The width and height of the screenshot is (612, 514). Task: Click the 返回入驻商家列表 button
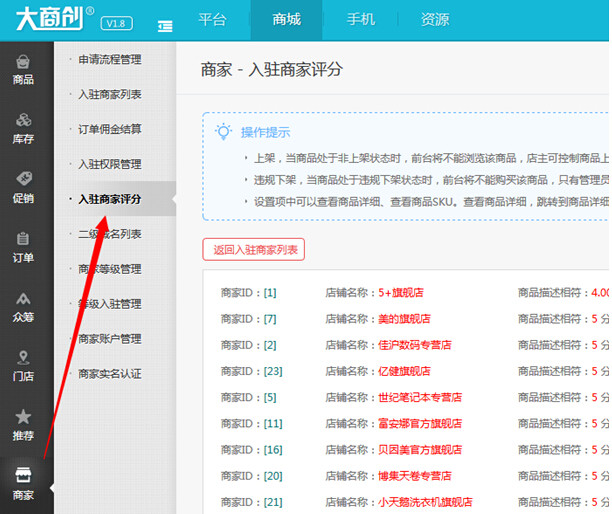254,249
